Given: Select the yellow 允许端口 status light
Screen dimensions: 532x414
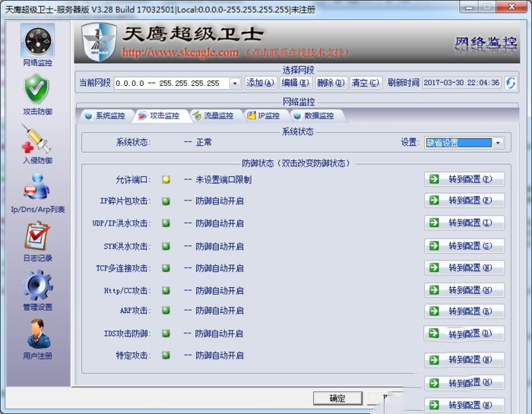Looking at the screenshot, I should [166, 180].
